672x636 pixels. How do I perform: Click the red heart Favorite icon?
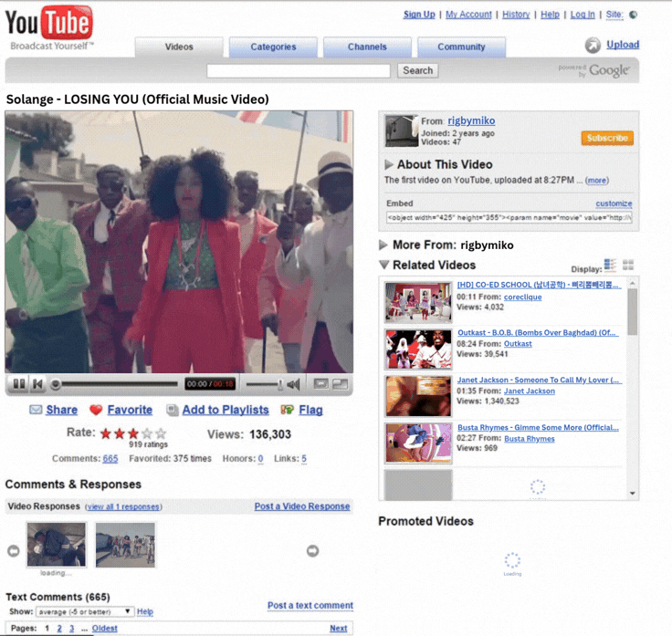(x=96, y=410)
